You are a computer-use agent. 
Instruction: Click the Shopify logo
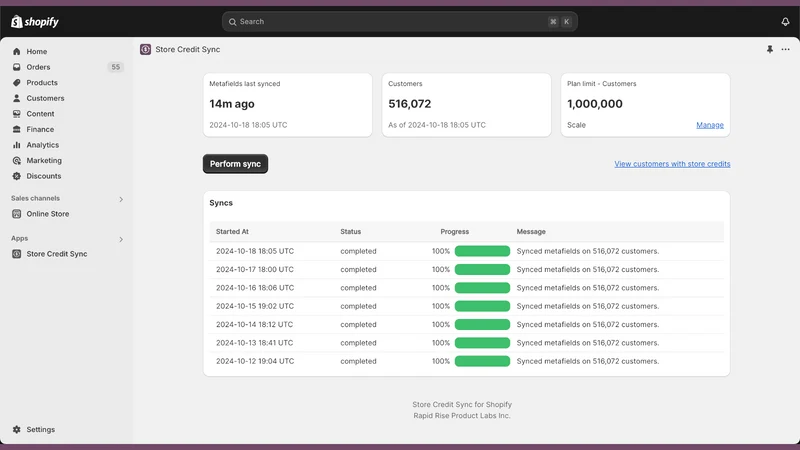coord(35,21)
